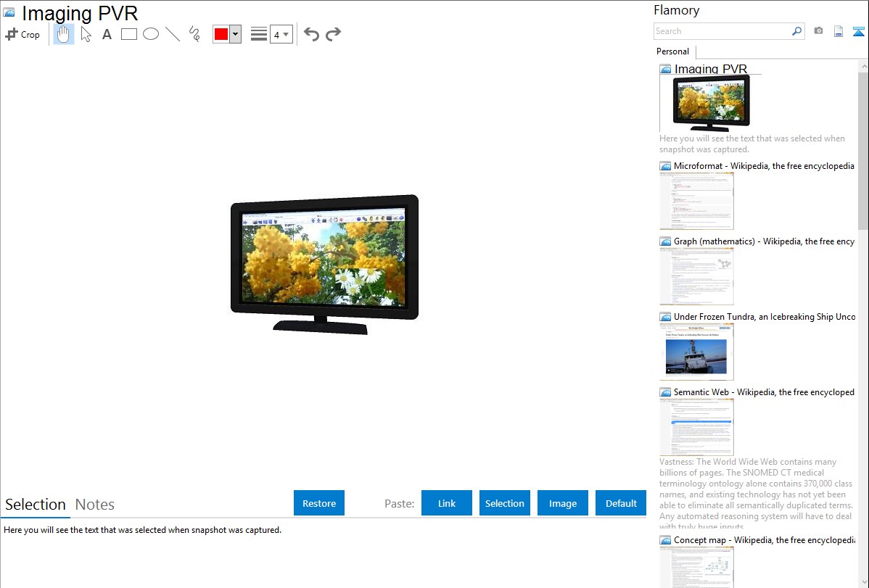Redo the last annotation
This screenshot has height=588, width=869.
point(333,34)
